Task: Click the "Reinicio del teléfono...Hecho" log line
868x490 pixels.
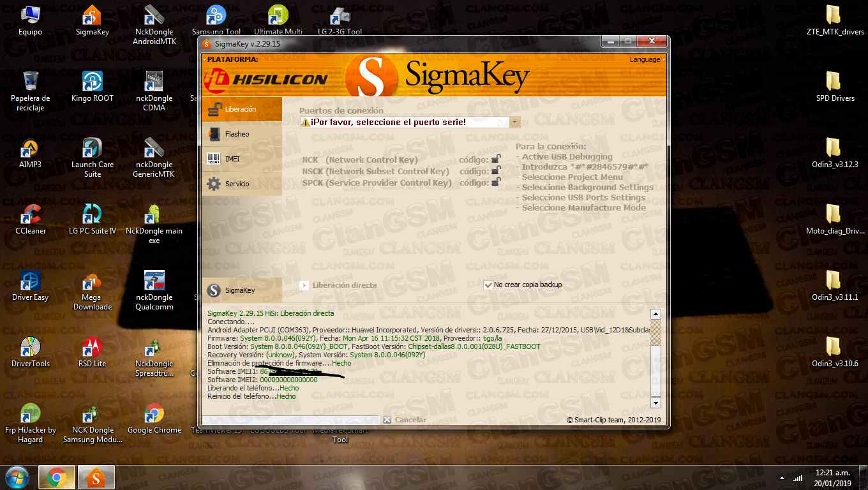Action: pos(251,396)
